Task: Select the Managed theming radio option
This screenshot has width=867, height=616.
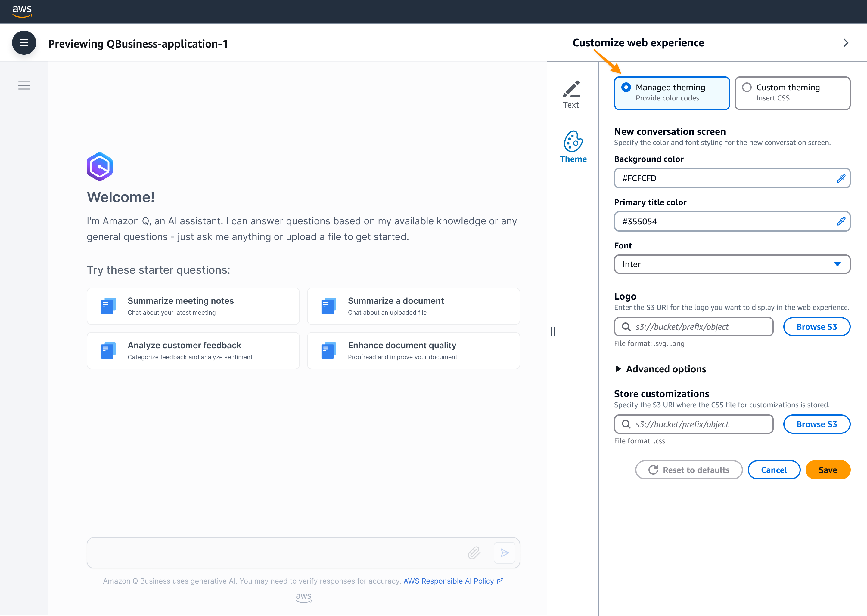Action: click(x=626, y=88)
